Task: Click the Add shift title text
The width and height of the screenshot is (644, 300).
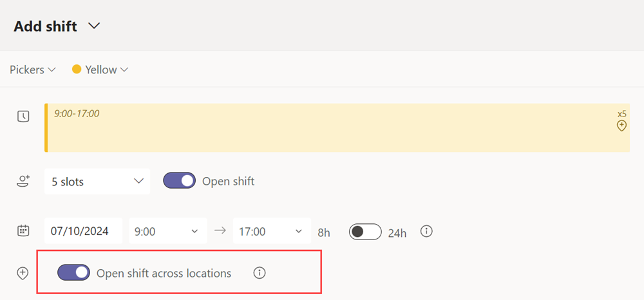Action: [45, 26]
